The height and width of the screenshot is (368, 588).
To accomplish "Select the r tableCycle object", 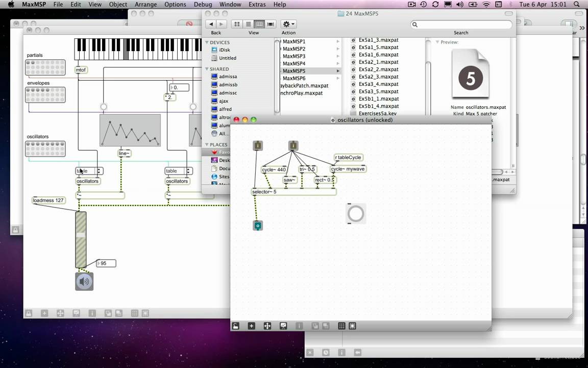I will pyautogui.click(x=349, y=157).
